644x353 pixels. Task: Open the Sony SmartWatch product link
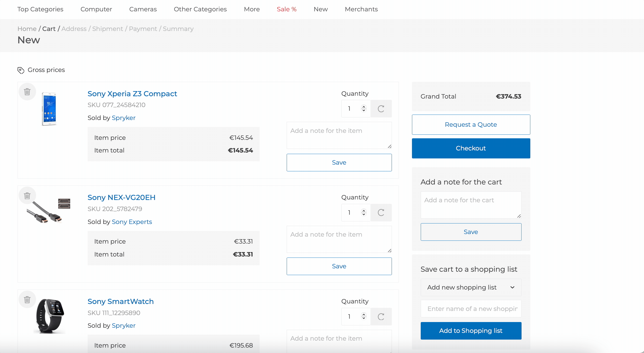(x=121, y=301)
